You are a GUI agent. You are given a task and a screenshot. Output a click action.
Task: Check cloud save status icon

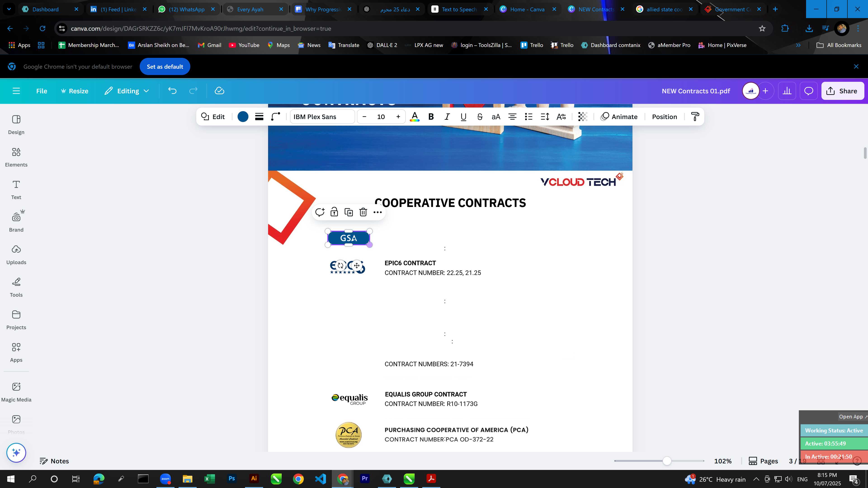[219, 91]
